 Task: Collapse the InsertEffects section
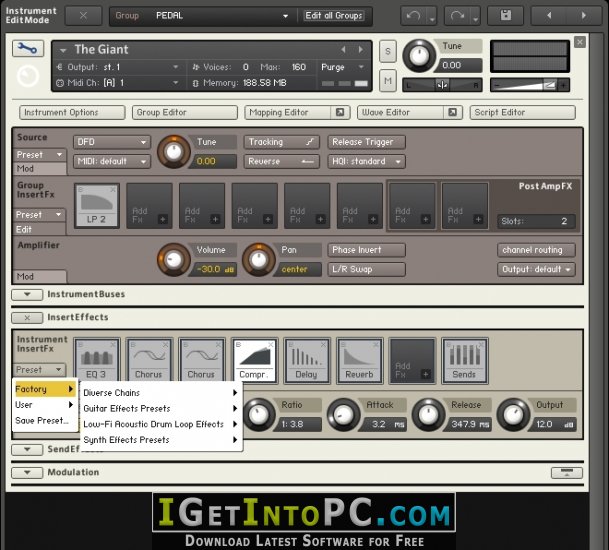(27, 318)
